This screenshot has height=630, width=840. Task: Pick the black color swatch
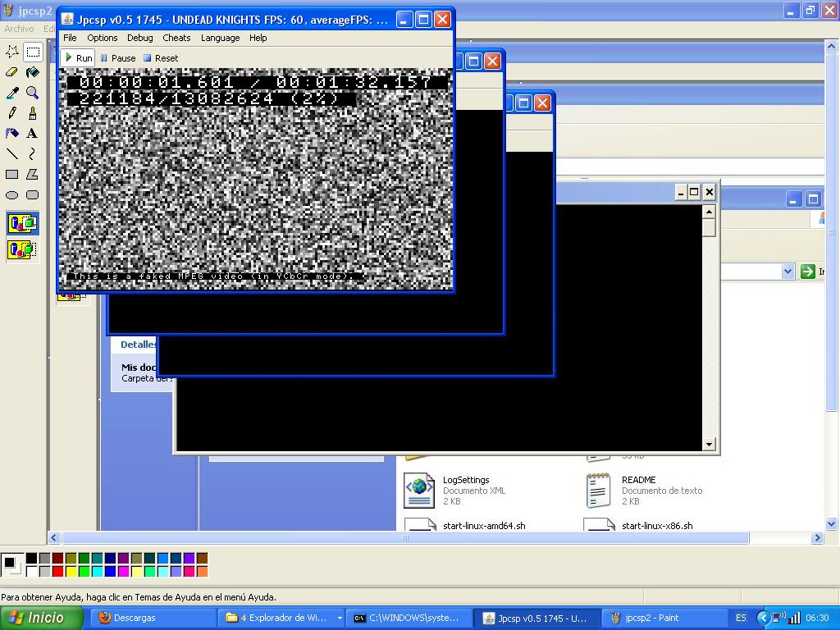point(32,559)
